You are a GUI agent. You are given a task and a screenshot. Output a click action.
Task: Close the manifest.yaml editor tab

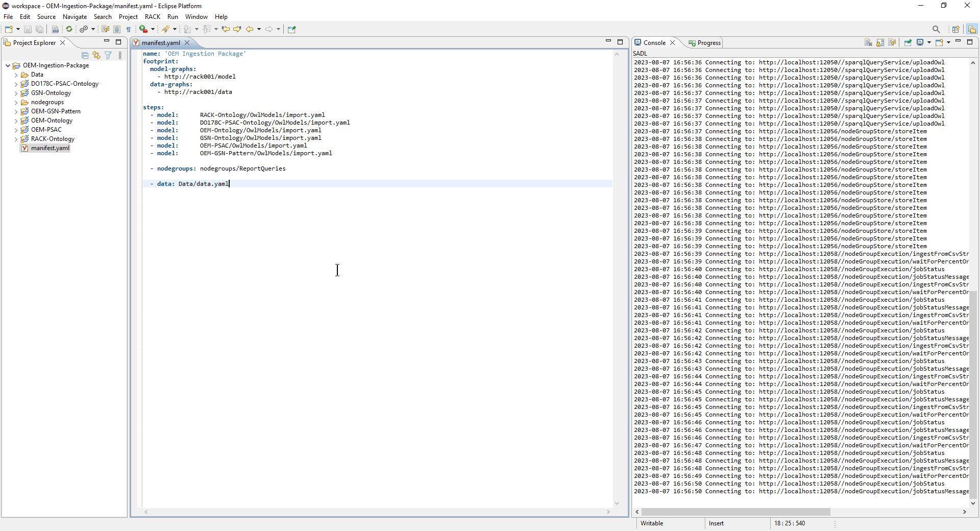[x=187, y=43]
